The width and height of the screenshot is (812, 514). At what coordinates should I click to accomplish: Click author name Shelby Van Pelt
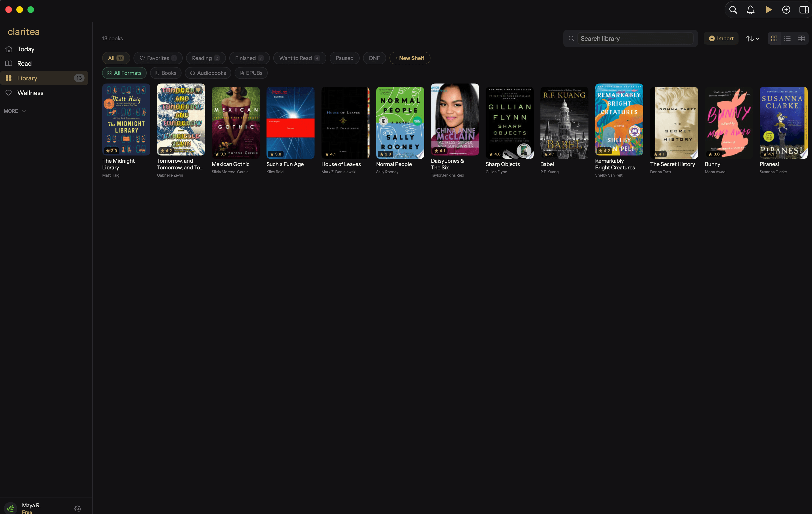[x=609, y=176]
